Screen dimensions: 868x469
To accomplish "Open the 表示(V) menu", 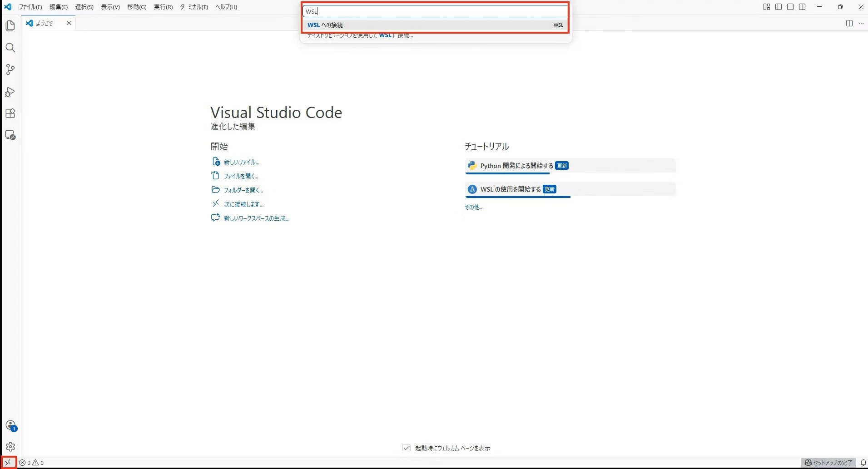I will pyautogui.click(x=110, y=7).
